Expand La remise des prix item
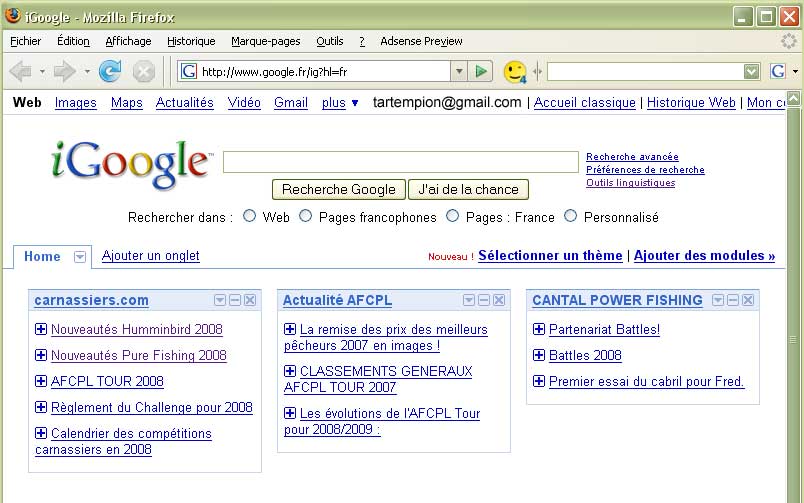The height and width of the screenshot is (503, 804). pos(290,329)
